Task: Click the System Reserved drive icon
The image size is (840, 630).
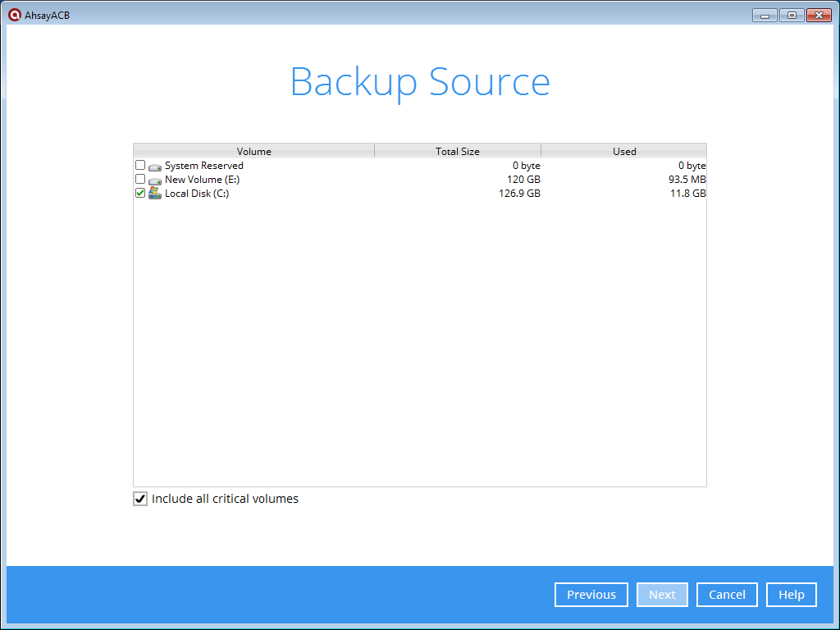Action: coord(155,166)
